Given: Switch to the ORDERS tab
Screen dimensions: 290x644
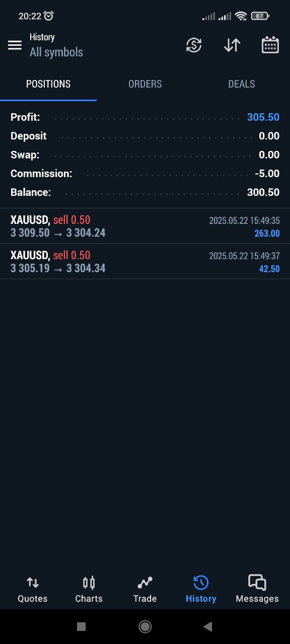Looking at the screenshot, I should (x=145, y=84).
